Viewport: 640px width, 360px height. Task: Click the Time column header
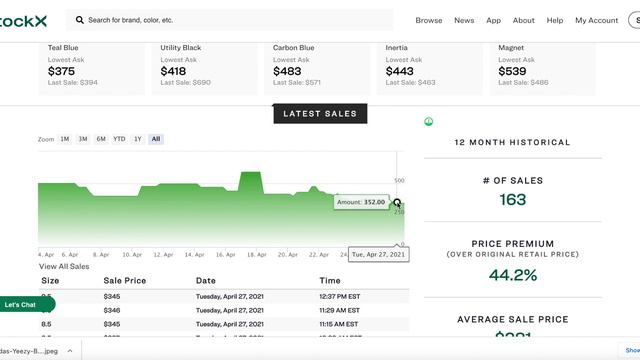click(330, 281)
